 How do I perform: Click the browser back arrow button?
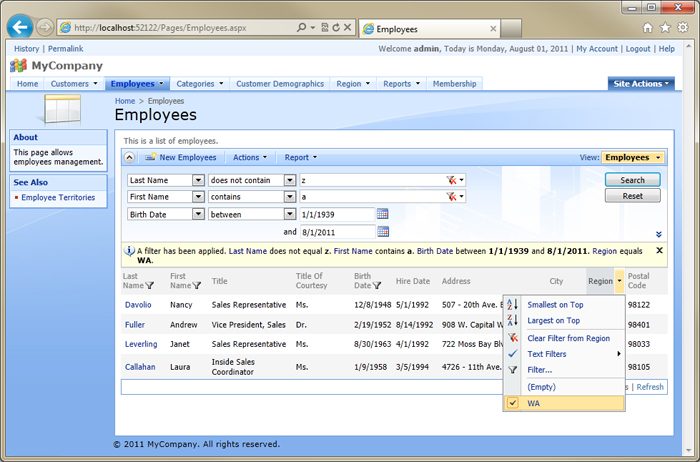coord(20,27)
